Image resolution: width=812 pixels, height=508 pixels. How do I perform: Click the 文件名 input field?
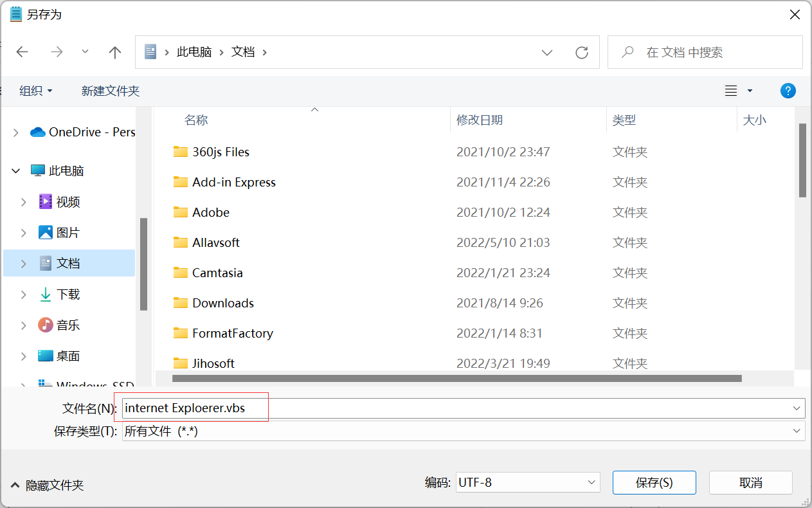450,408
